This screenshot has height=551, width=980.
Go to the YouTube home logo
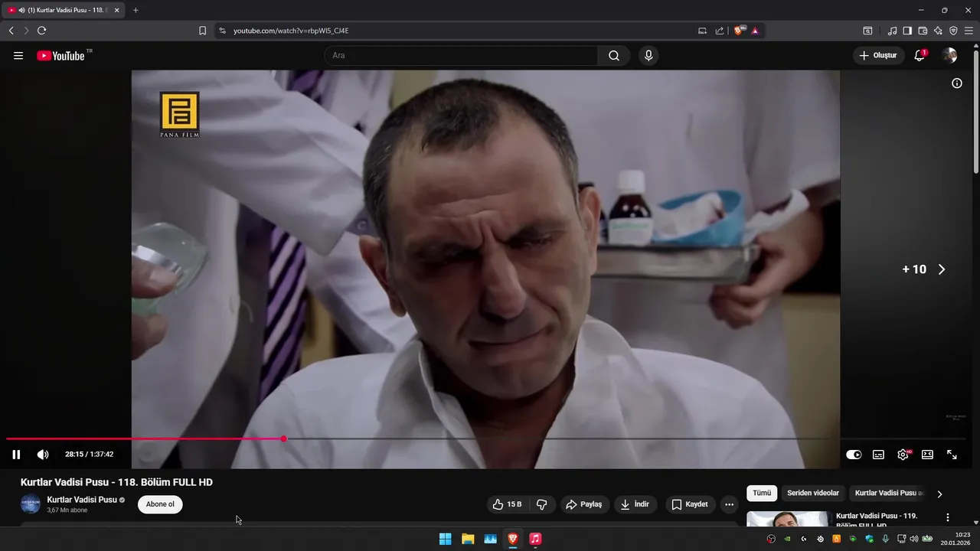pos(61,56)
